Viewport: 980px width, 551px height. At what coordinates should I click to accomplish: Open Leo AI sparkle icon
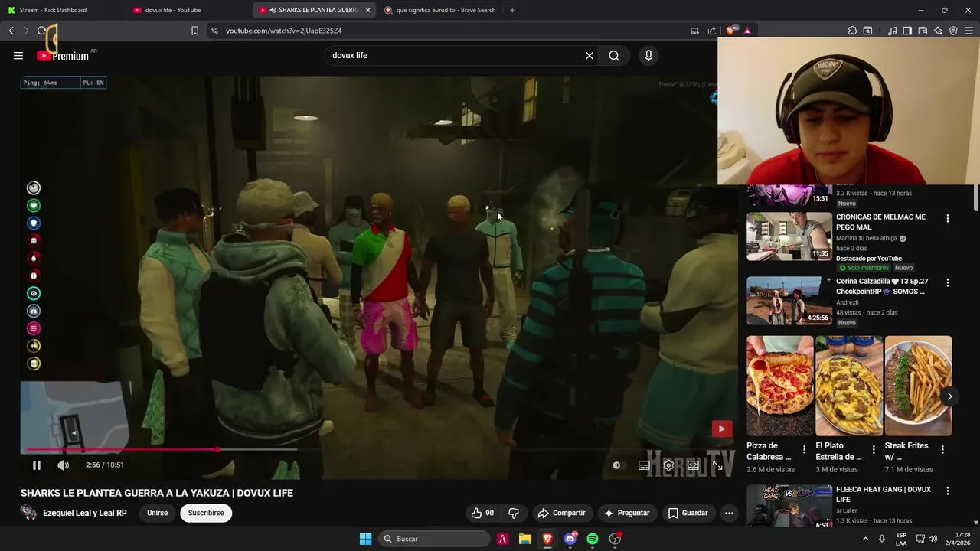pyautogui.click(x=938, y=31)
